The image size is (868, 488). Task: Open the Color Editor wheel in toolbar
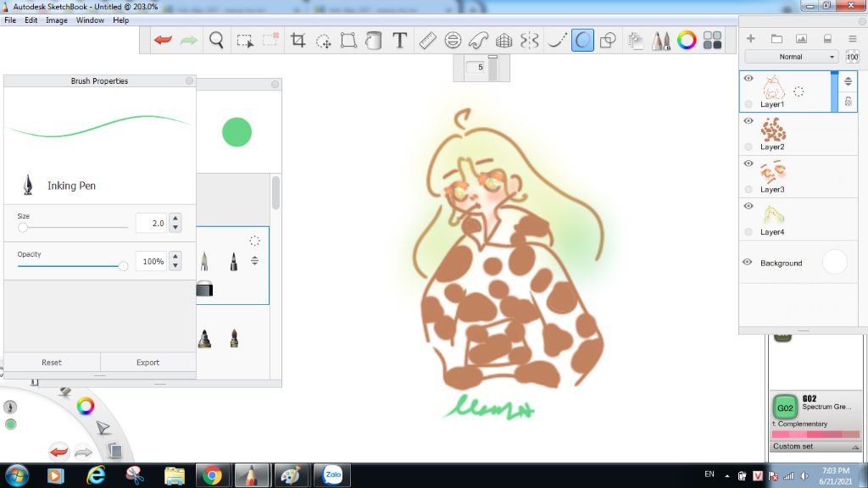(687, 40)
